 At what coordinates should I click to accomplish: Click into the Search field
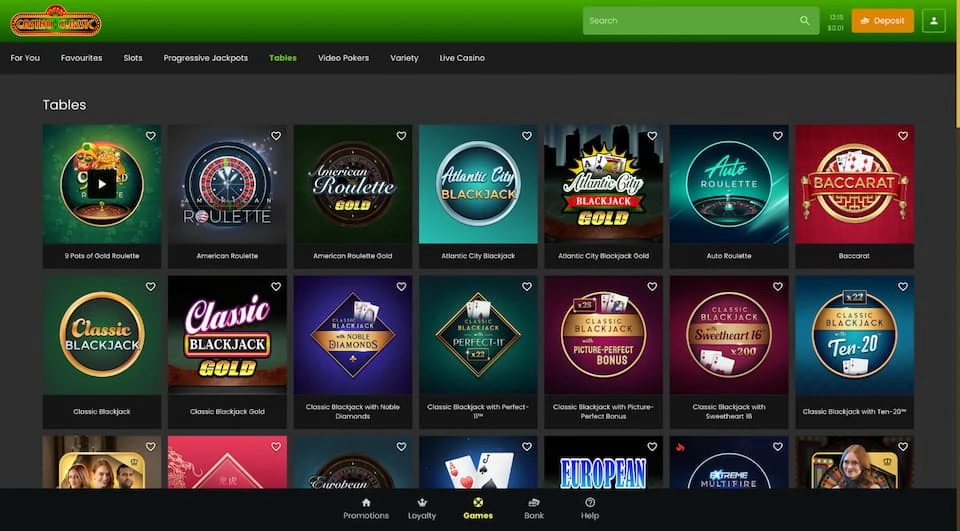(x=700, y=21)
